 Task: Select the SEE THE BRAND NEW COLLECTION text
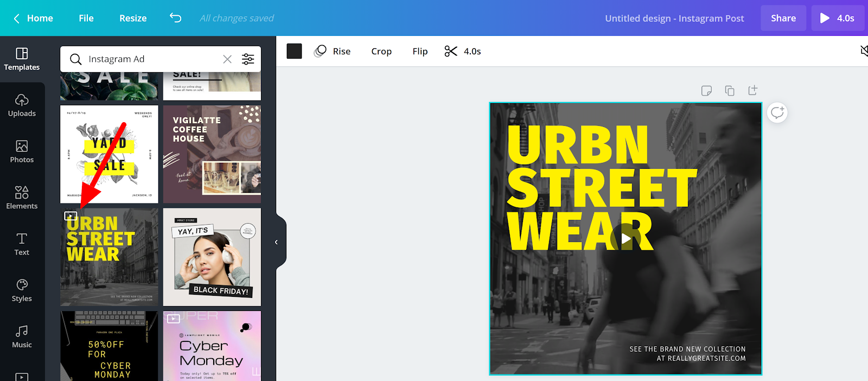point(687,353)
